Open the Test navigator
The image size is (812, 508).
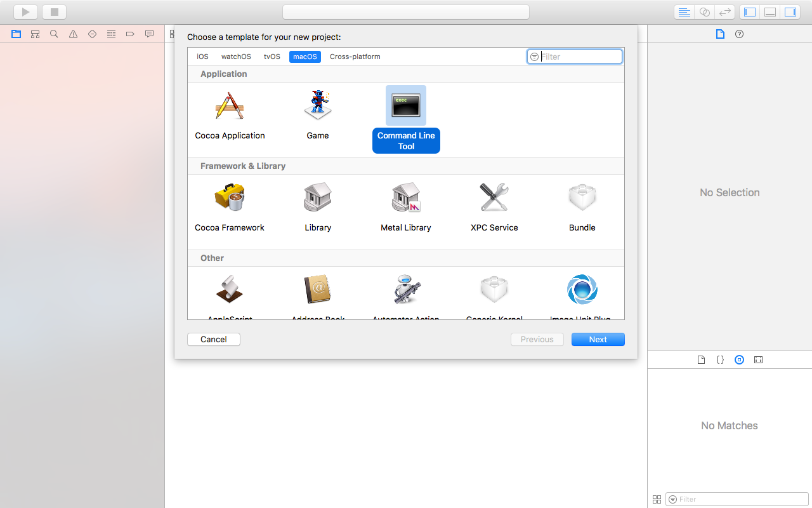(x=92, y=34)
